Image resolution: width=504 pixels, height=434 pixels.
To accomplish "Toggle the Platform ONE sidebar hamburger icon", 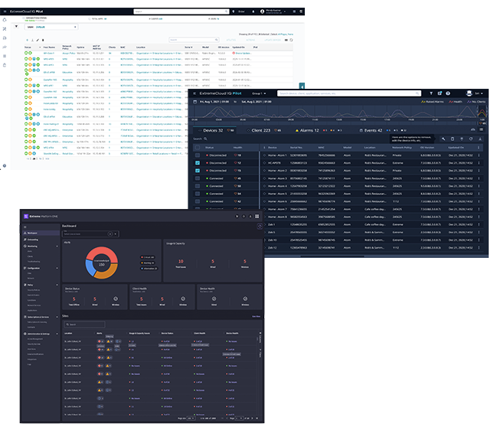I will point(25,227).
